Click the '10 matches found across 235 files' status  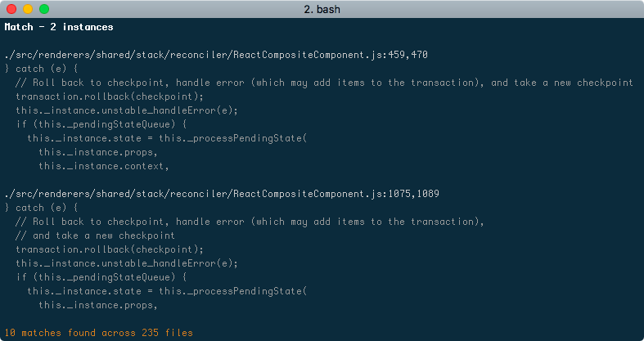98,333
